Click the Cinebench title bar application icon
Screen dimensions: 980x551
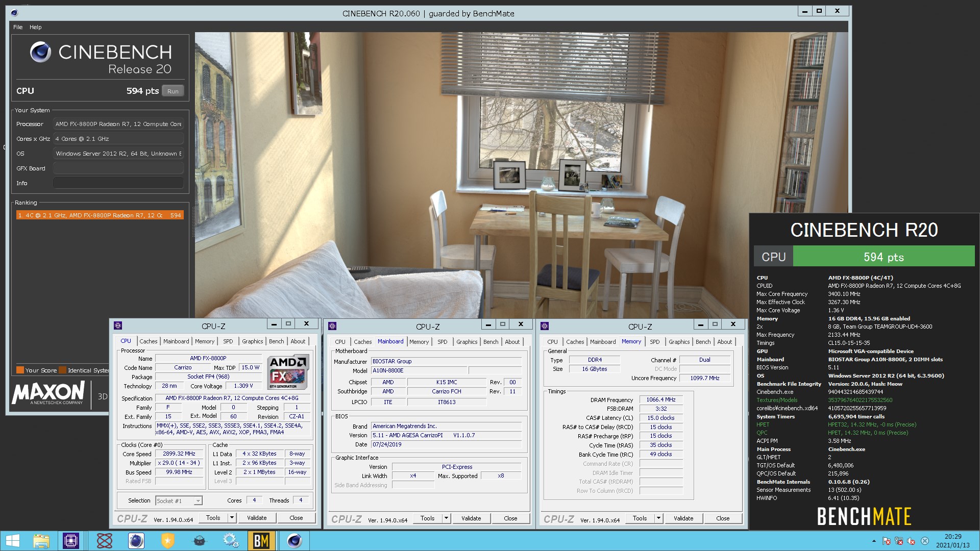tap(14, 13)
